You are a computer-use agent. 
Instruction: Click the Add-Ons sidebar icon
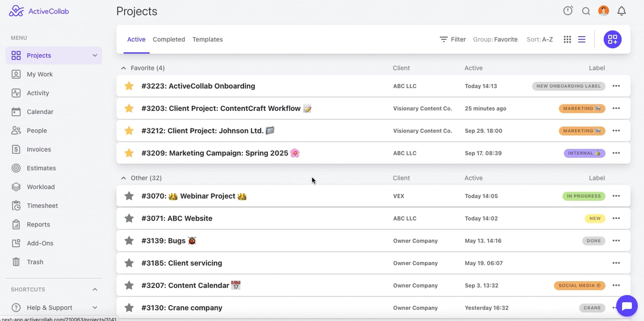16,243
